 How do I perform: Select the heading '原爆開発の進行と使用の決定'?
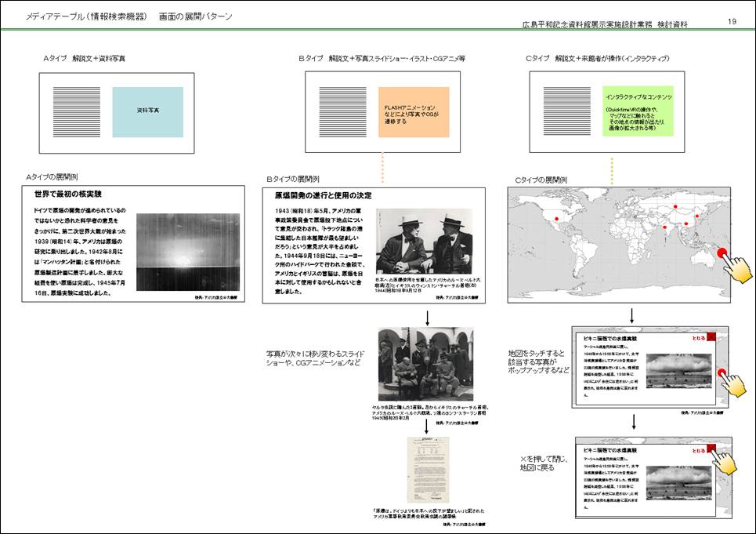(x=323, y=195)
